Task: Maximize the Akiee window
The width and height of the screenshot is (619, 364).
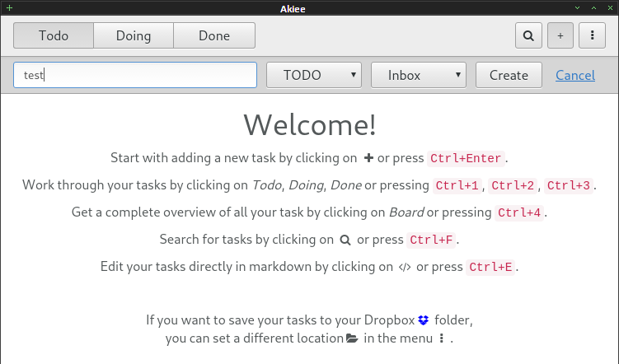Action: pyautogui.click(x=593, y=8)
